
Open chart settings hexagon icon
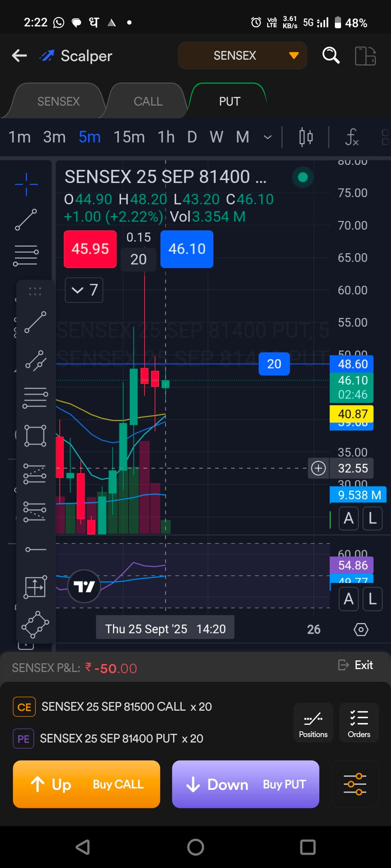pos(361,630)
